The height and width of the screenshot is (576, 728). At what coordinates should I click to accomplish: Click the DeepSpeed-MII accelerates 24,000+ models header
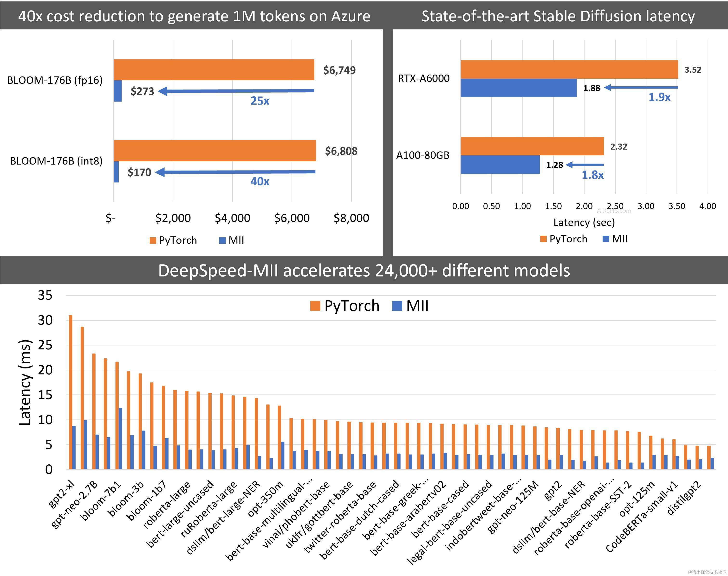[364, 271]
